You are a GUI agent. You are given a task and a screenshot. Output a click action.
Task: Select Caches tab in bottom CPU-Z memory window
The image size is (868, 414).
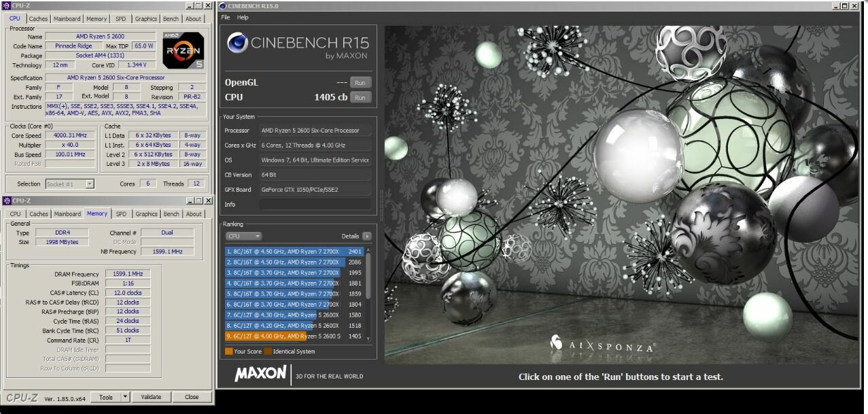tap(39, 214)
